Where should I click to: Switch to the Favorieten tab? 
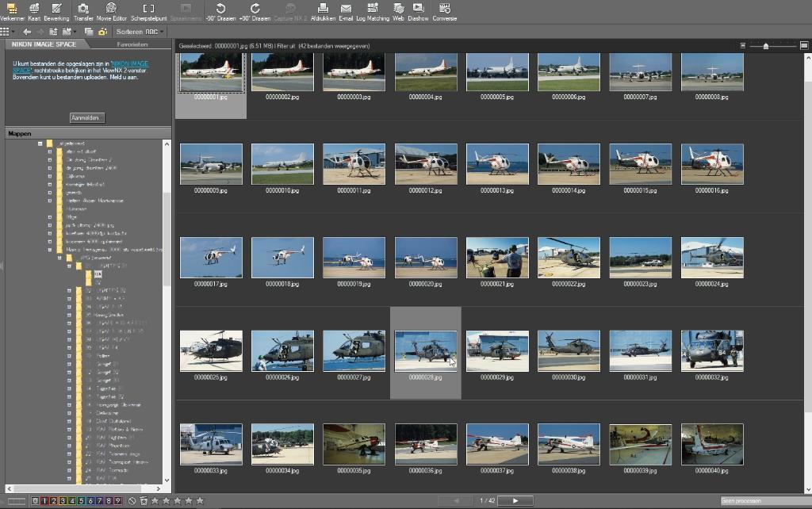click(x=132, y=44)
